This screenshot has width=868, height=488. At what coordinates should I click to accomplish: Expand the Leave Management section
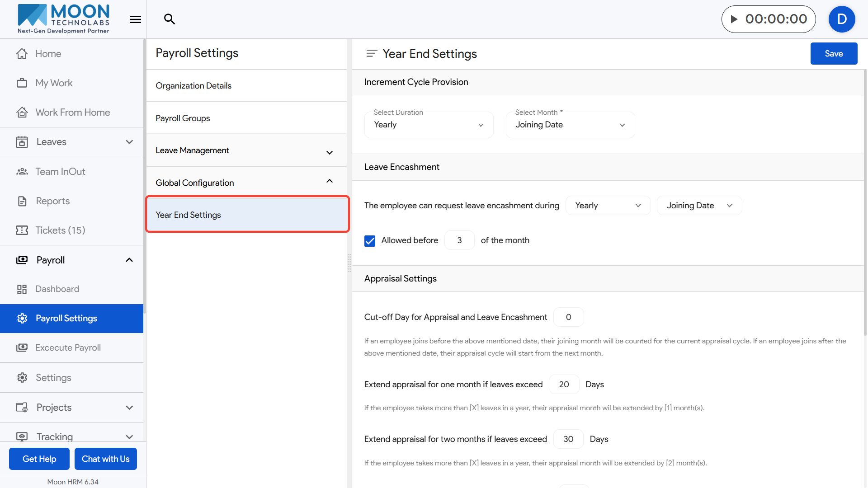246,151
